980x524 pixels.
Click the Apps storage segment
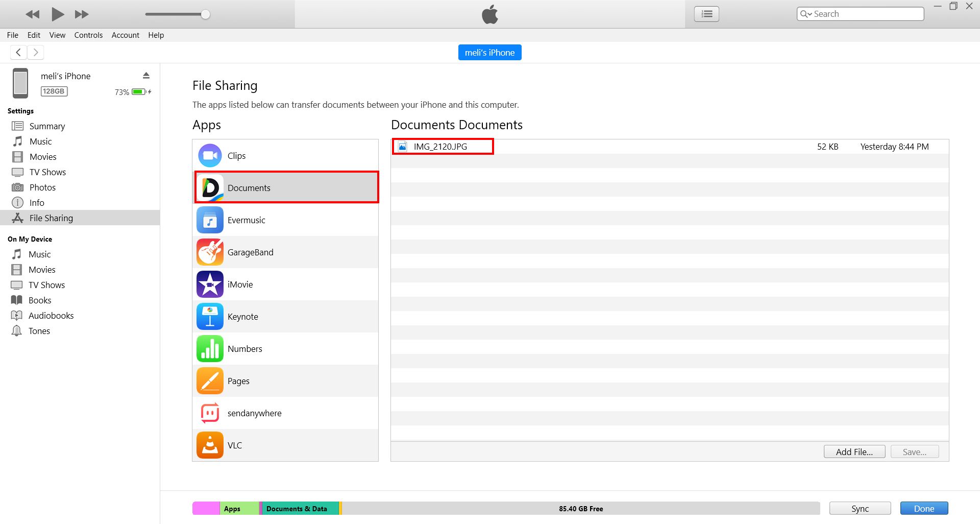(x=239, y=508)
